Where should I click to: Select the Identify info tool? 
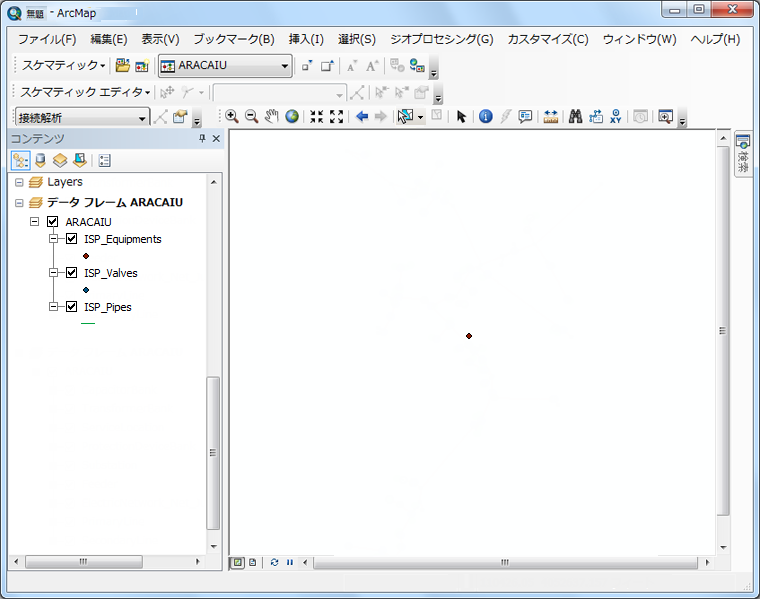pos(485,116)
